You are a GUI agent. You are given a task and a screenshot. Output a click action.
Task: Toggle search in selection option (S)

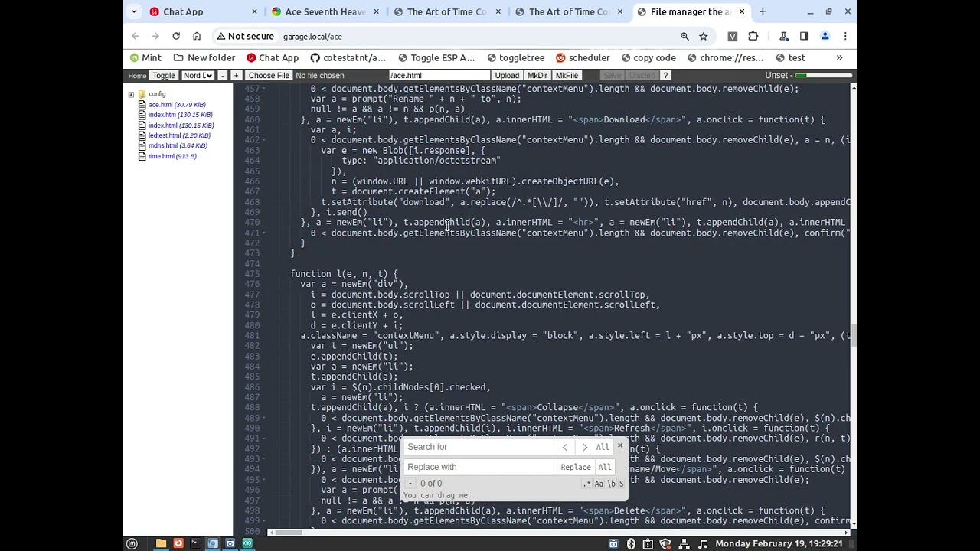coord(621,484)
